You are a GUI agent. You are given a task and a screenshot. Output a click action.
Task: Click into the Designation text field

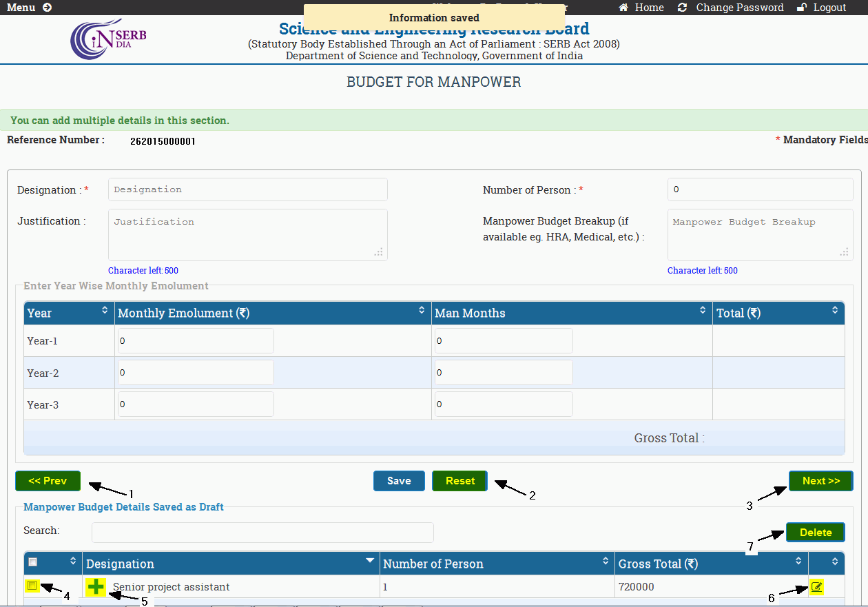tap(247, 189)
